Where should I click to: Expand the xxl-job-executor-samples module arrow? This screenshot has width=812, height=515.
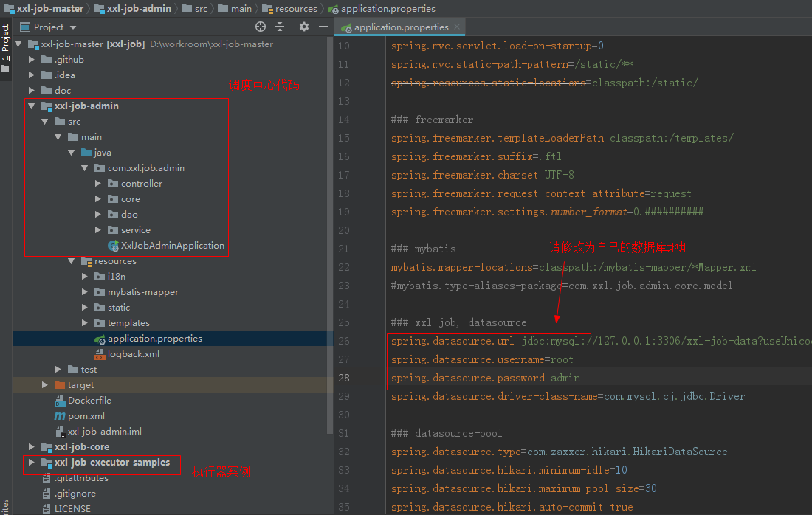pos(32,463)
